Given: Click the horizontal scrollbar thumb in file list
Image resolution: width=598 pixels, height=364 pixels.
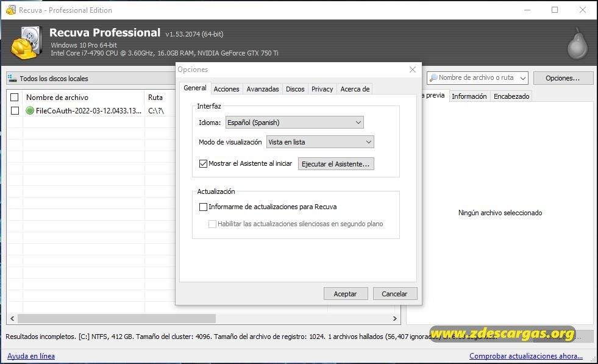Looking at the screenshot, I should (x=116, y=319).
